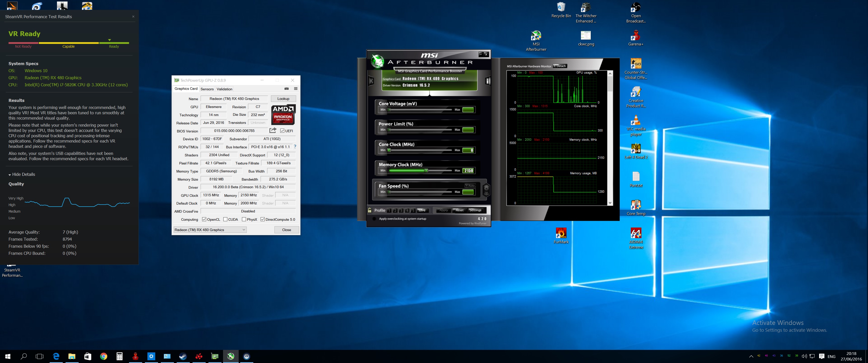
Task: Toggle the OpenCL checkbox
Action: (204, 219)
